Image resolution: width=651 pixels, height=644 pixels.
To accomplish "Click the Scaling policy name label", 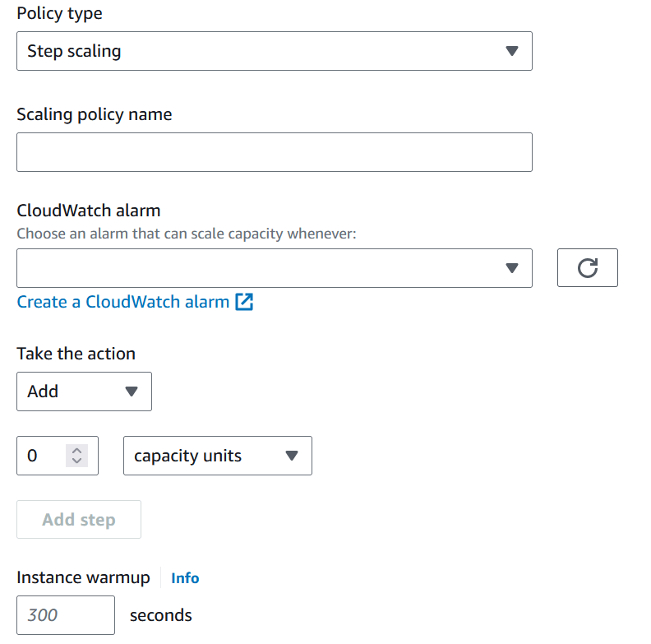I will tap(95, 114).
